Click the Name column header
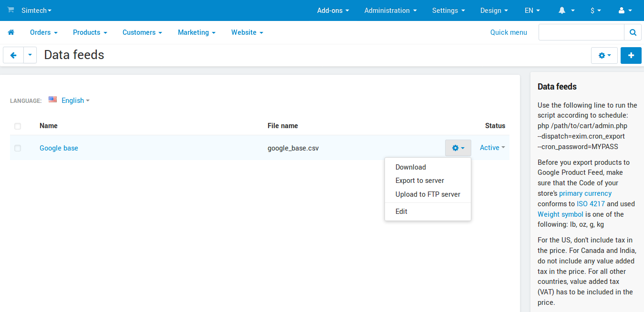The height and width of the screenshot is (312, 644). click(x=49, y=126)
